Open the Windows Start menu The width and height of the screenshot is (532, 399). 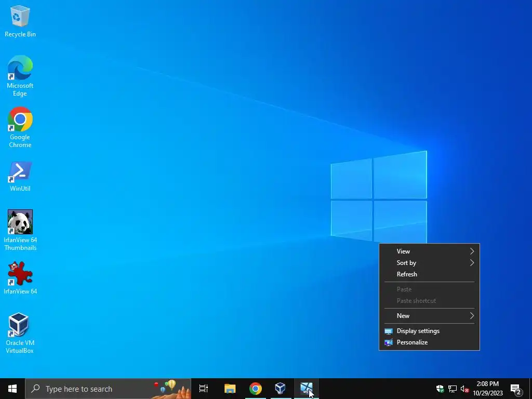point(12,389)
